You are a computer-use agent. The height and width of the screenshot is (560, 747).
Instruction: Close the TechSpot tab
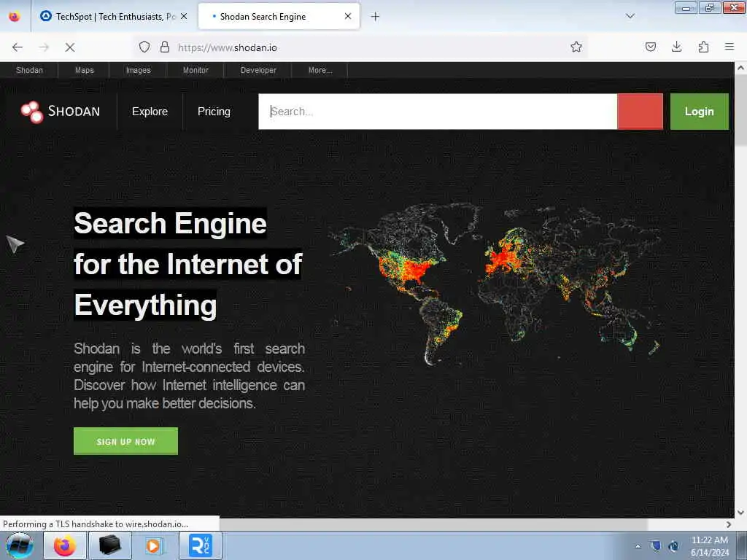pos(184,16)
